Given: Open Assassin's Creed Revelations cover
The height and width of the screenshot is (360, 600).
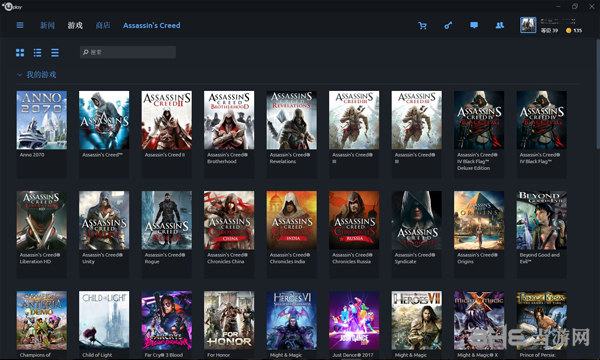Looking at the screenshot, I should point(292,120).
